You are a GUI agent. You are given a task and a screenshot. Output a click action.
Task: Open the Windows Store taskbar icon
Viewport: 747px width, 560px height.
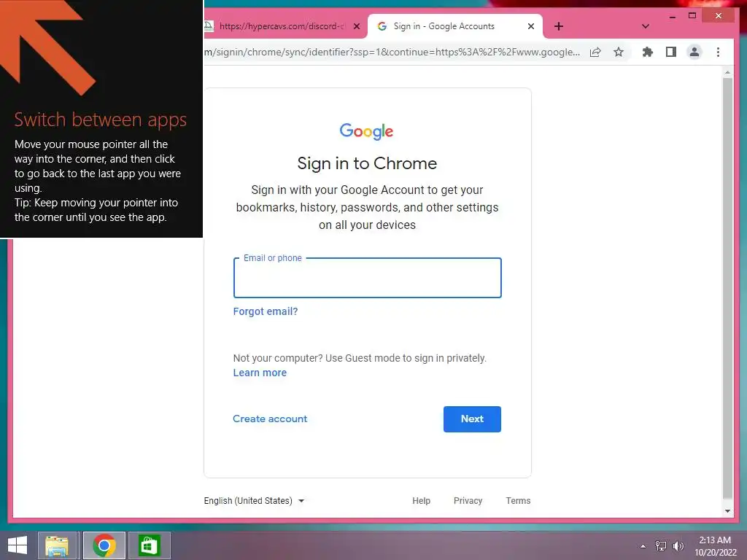(x=149, y=545)
